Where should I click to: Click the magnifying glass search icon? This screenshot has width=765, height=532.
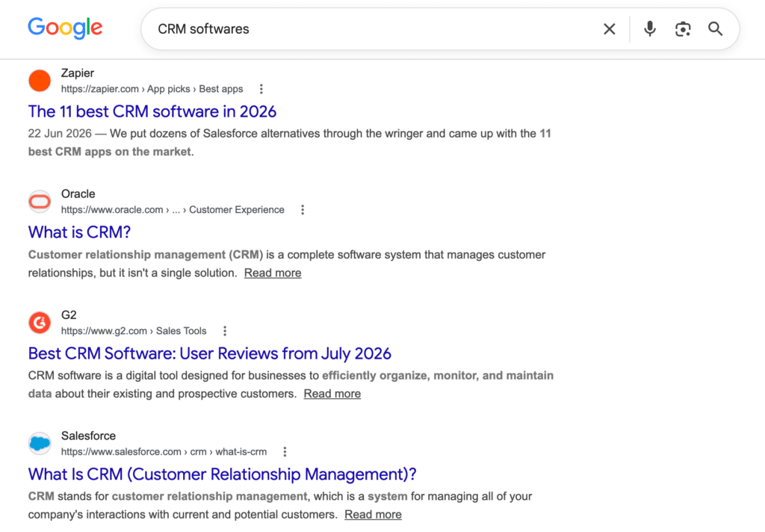[715, 29]
